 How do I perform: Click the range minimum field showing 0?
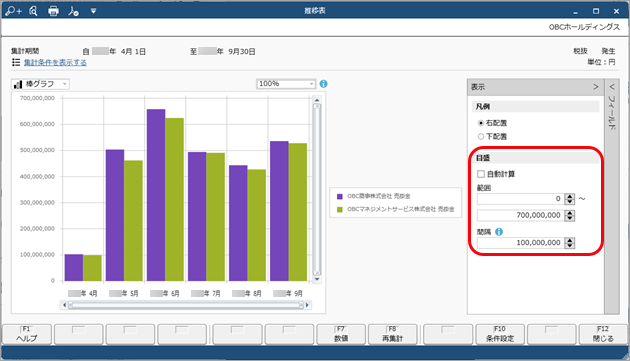521,199
